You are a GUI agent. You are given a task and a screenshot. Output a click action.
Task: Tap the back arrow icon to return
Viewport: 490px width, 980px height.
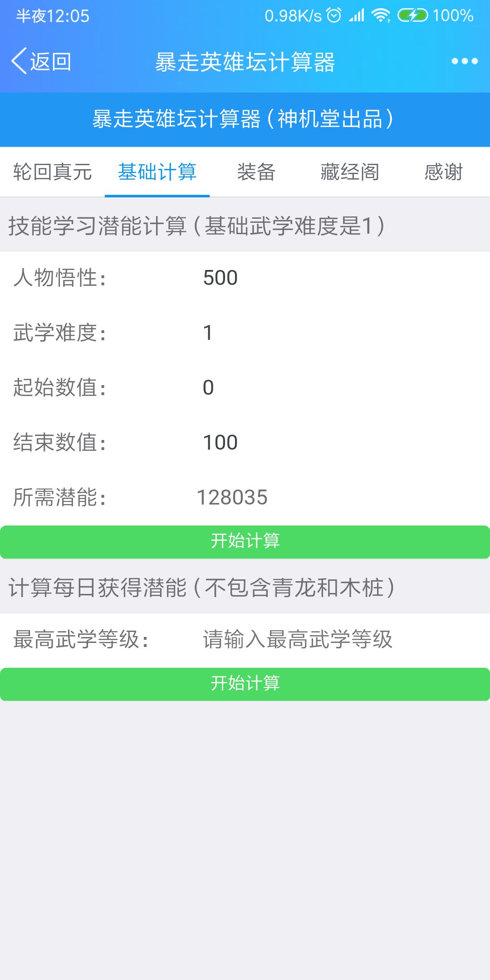tap(19, 61)
